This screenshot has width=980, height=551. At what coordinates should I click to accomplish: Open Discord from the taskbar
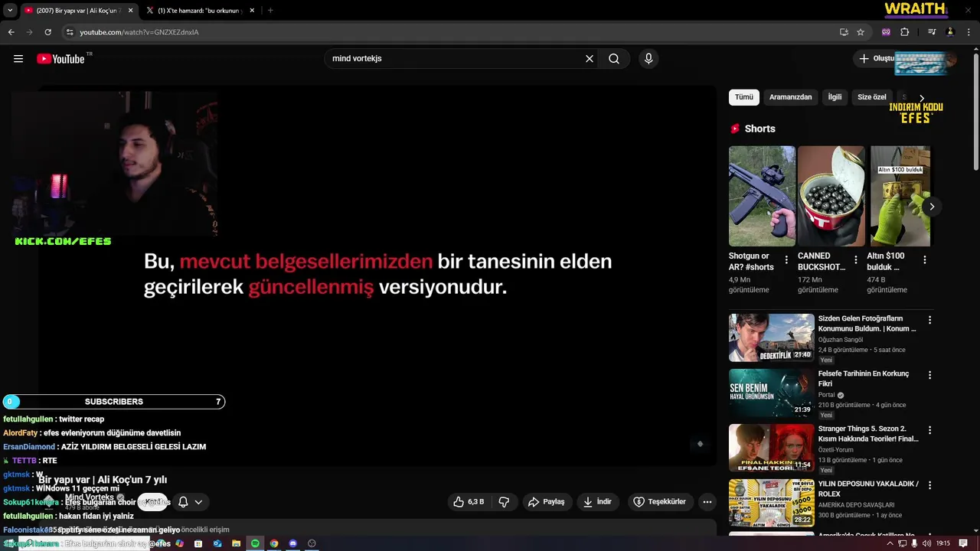point(292,543)
